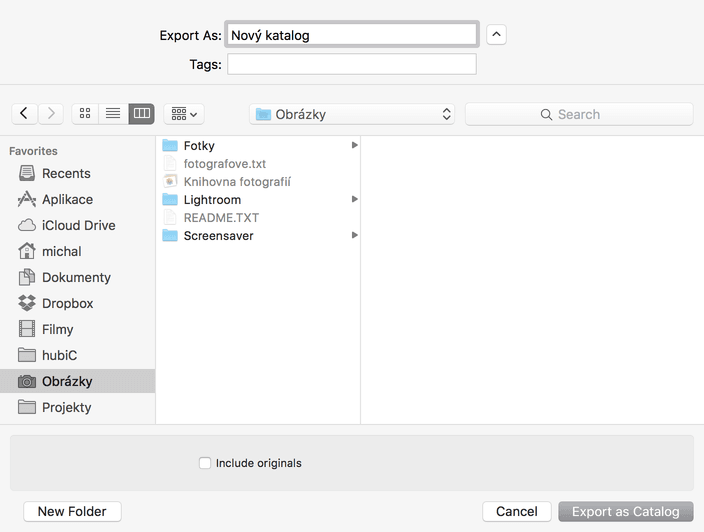Viewport: 704px width, 532px height.
Task: Go back with the left arrow button
Action: [24, 114]
